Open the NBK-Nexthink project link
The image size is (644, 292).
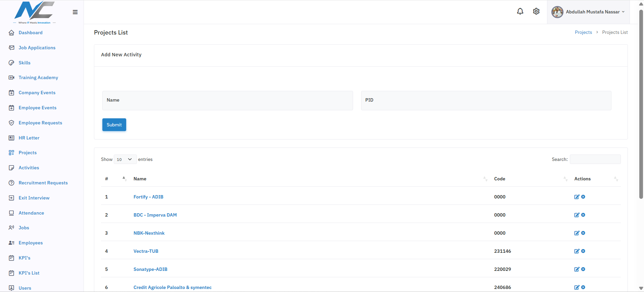click(x=149, y=233)
